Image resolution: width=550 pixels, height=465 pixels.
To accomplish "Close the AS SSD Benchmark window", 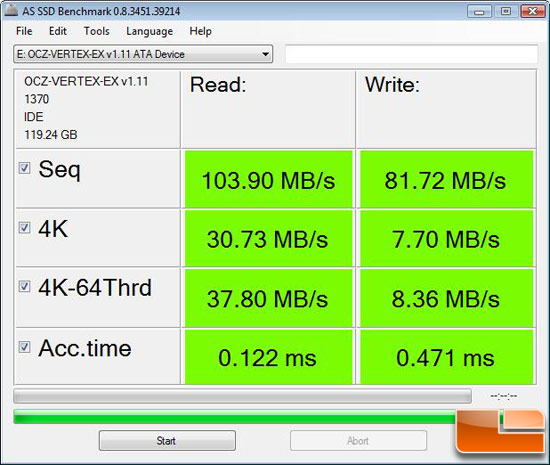I will pos(532,11).
